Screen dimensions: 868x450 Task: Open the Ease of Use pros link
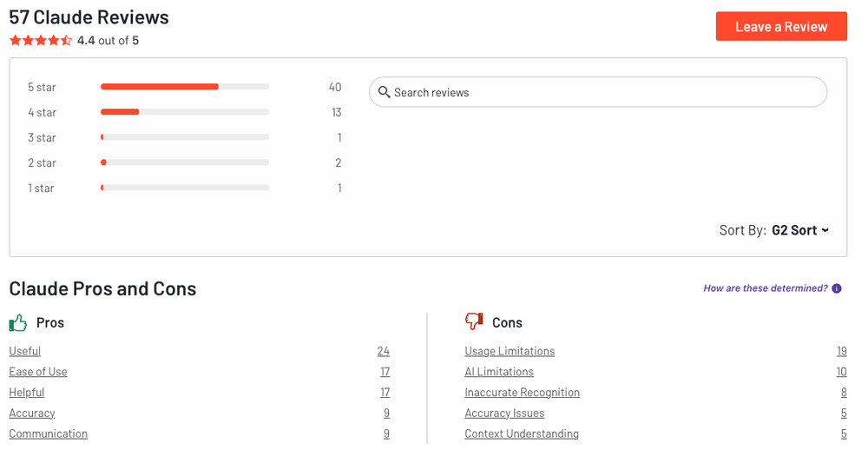(38, 371)
